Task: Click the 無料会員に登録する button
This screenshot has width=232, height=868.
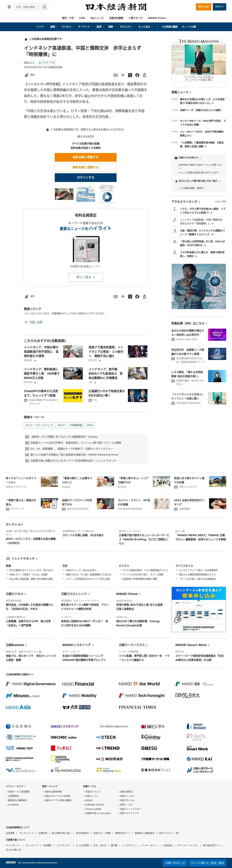Action: click(x=86, y=167)
